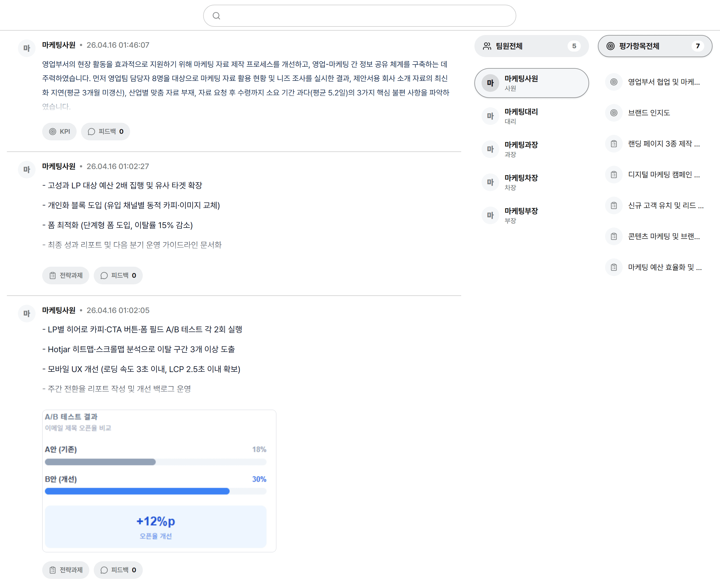Click the 마케팅대리 avatar icon
Image resolution: width=720 pixels, height=588 pixels.
[x=490, y=116]
